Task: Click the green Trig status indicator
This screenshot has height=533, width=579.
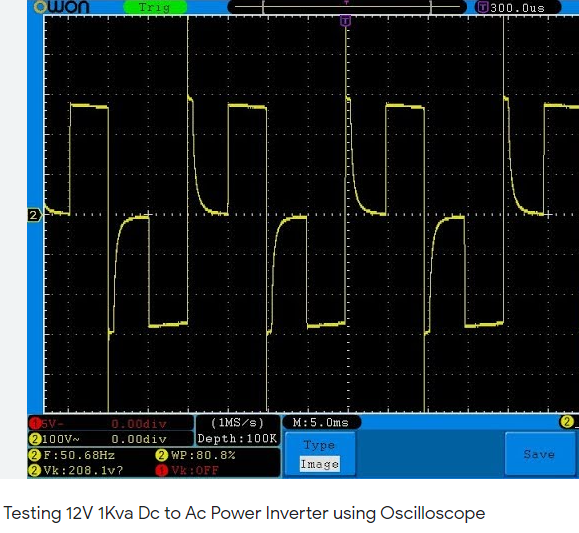Action: pyautogui.click(x=155, y=7)
